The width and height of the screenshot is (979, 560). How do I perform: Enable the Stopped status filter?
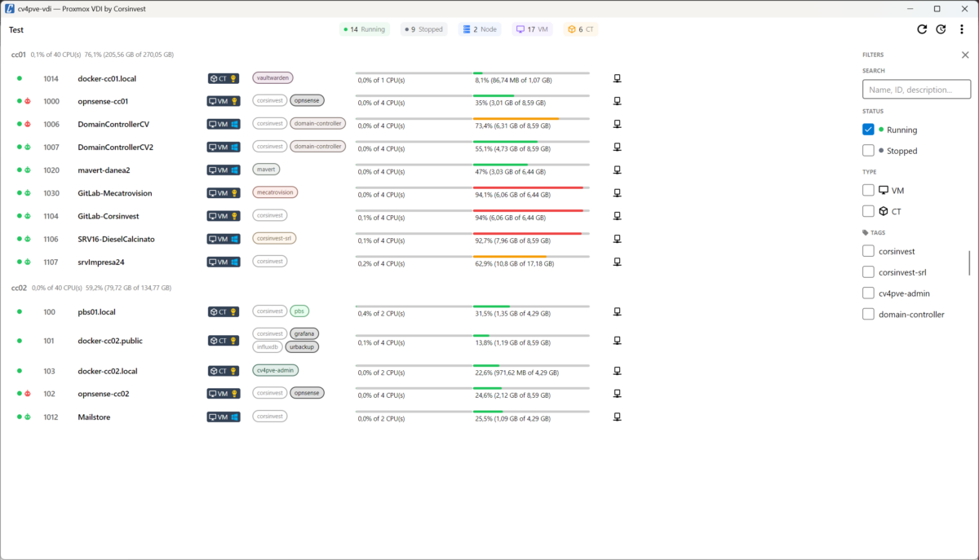click(868, 151)
